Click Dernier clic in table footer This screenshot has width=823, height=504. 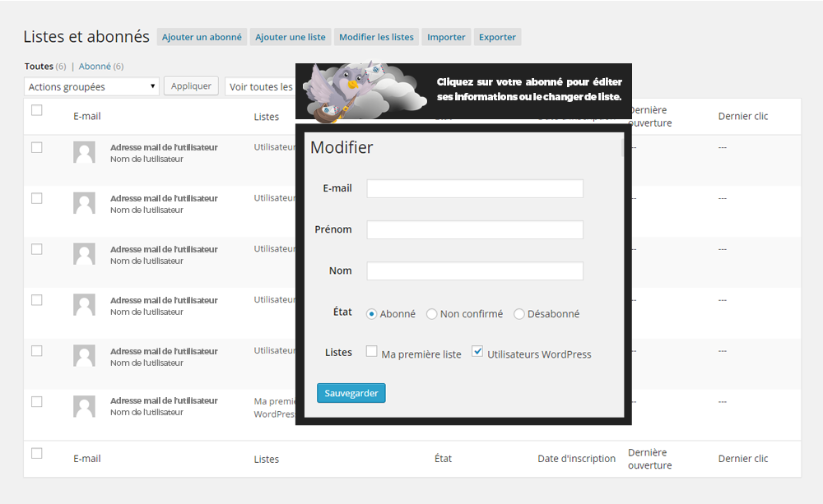point(742,459)
